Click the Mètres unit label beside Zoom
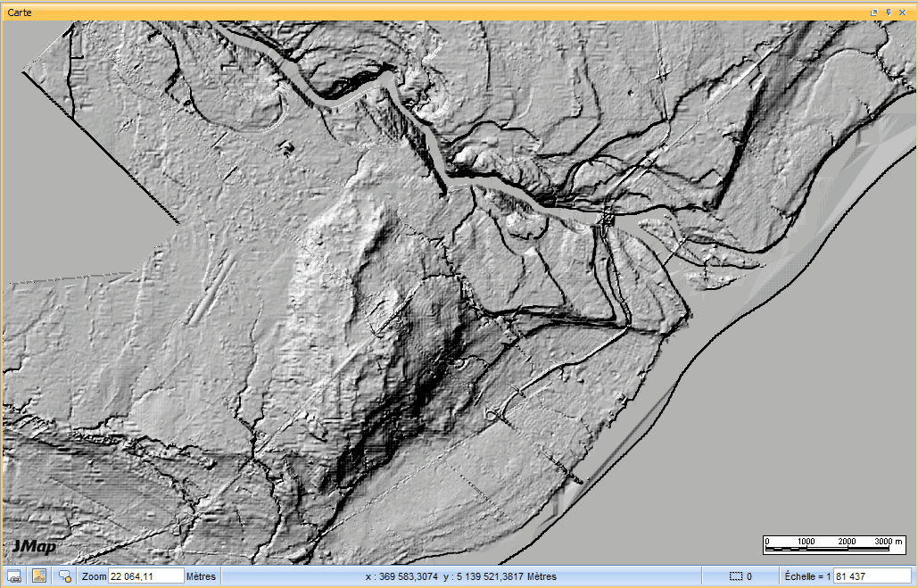The height and width of the screenshot is (588, 918). (x=201, y=576)
